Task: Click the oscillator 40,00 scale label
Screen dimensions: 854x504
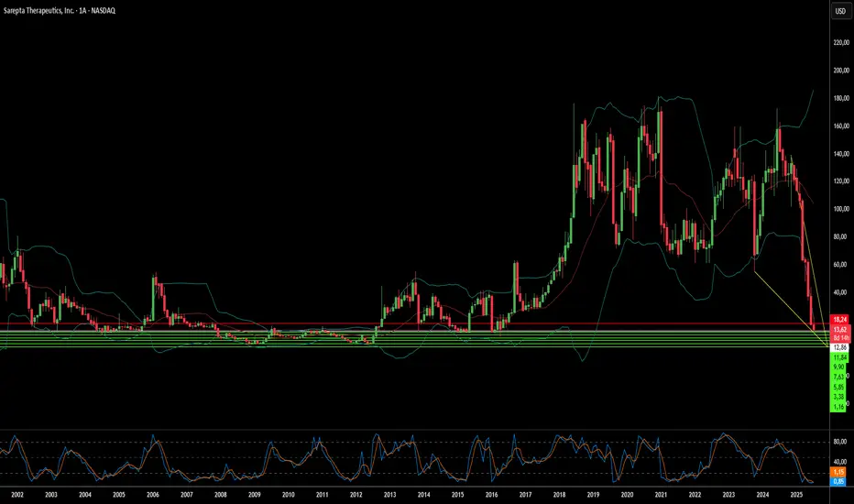Action: point(840,462)
